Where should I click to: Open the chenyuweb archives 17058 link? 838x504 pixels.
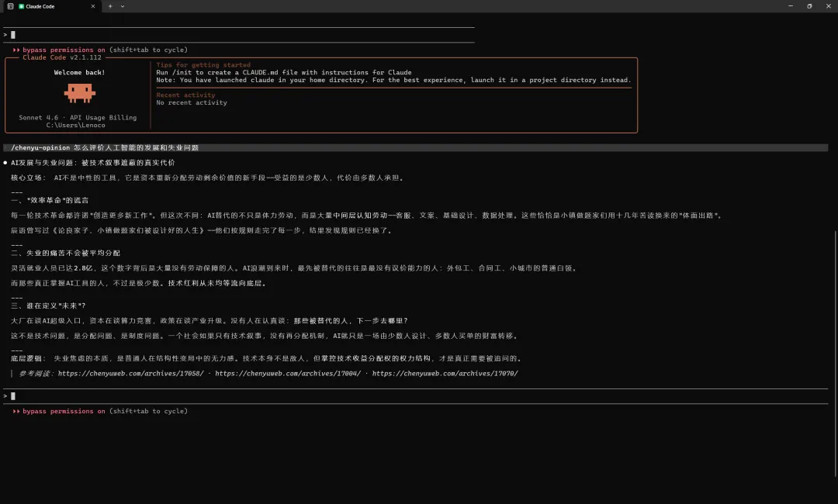pos(131,374)
